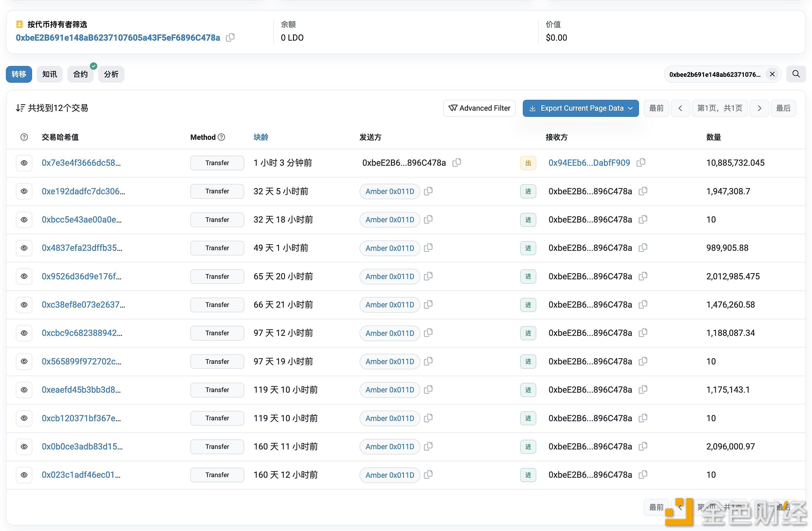Screen dimensions: 812x531
Task: Toggle eye preview for 0xeaefd45b3bb3d8 transaction
Action: [x=24, y=390]
